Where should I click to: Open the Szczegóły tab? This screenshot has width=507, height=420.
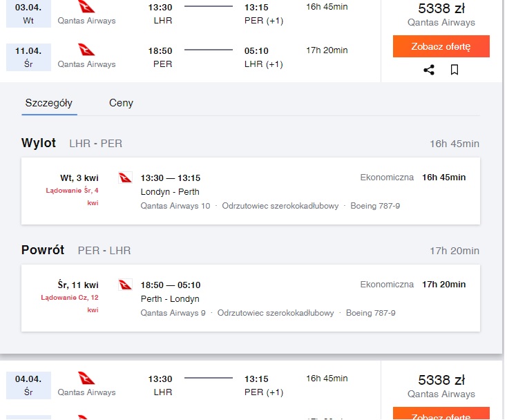(49, 103)
